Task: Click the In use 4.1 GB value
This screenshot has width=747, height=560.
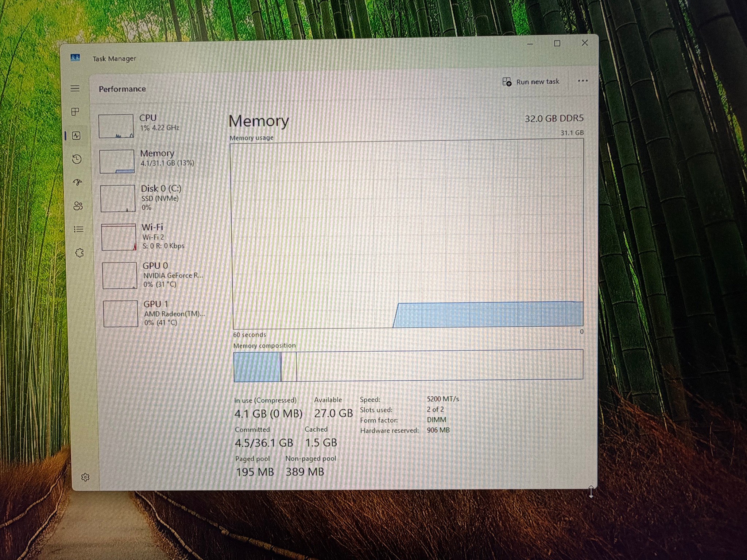Action: coord(268,414)
